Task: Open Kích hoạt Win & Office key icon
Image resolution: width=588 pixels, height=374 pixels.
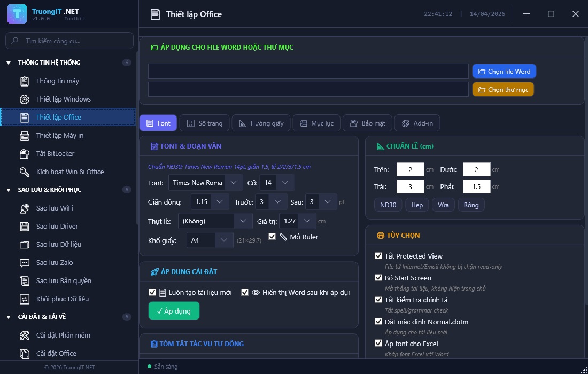Action: click(x=25, y=172)
